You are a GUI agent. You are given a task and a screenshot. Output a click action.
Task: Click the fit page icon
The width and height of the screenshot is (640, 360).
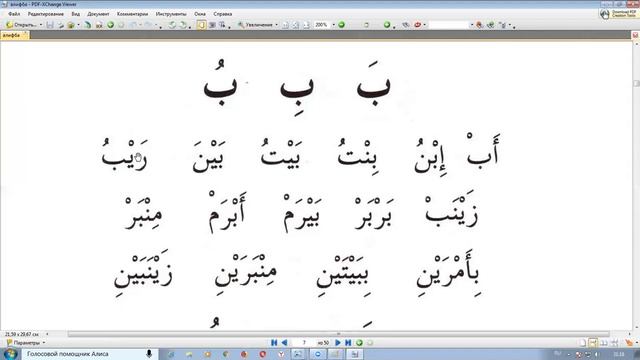tap(296, 25)
